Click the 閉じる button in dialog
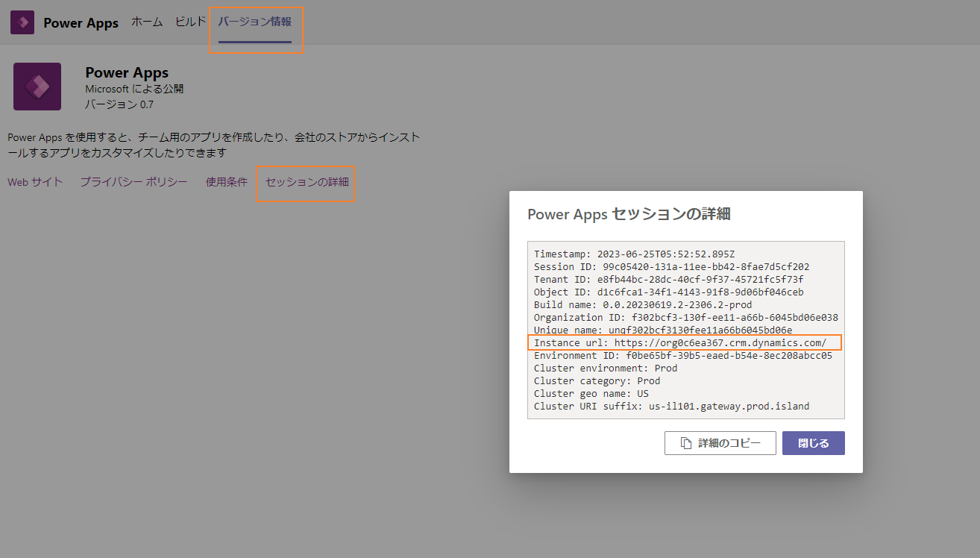The width and height of the screenshot is (980, 558). [814, 443]
